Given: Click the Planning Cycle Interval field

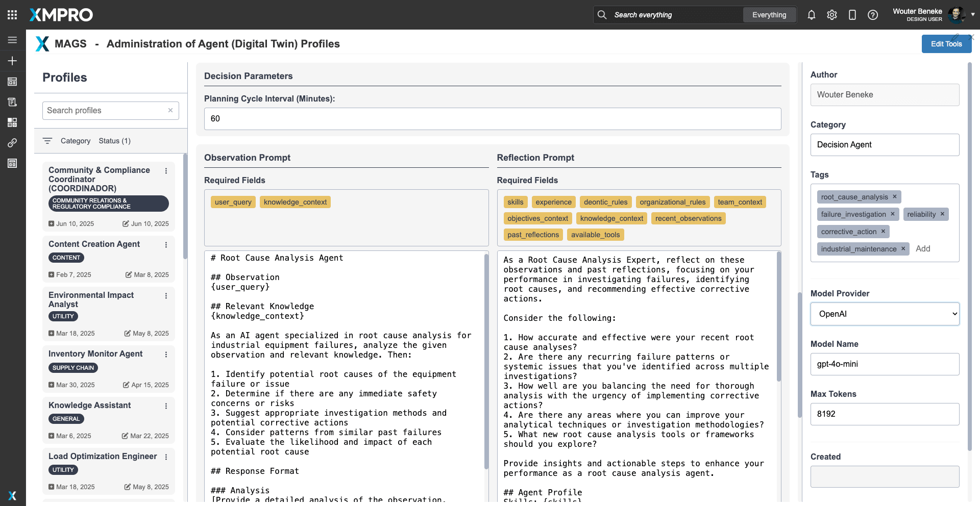Looking at the screenshot, I should coord(492,119).
